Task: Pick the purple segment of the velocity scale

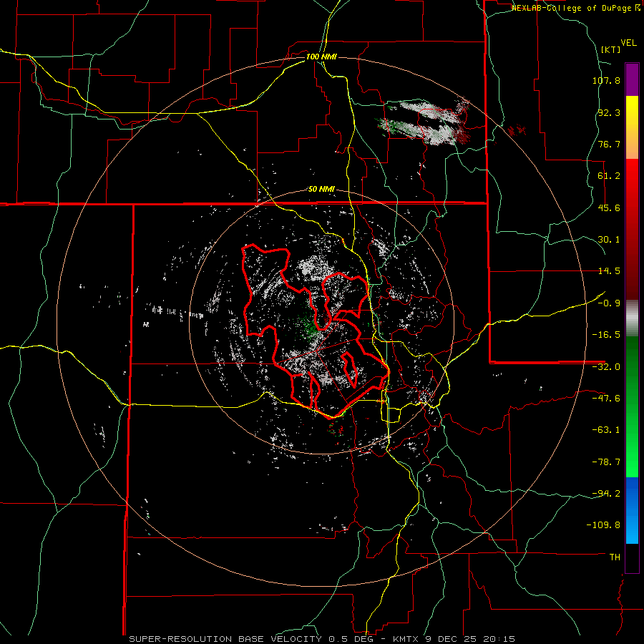Action: tap(632, 79)
